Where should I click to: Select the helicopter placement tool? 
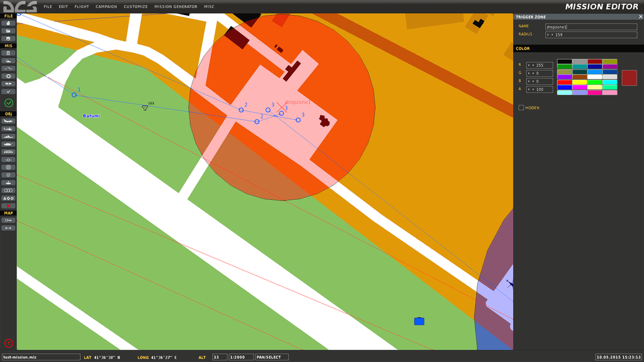click(9, 129)
